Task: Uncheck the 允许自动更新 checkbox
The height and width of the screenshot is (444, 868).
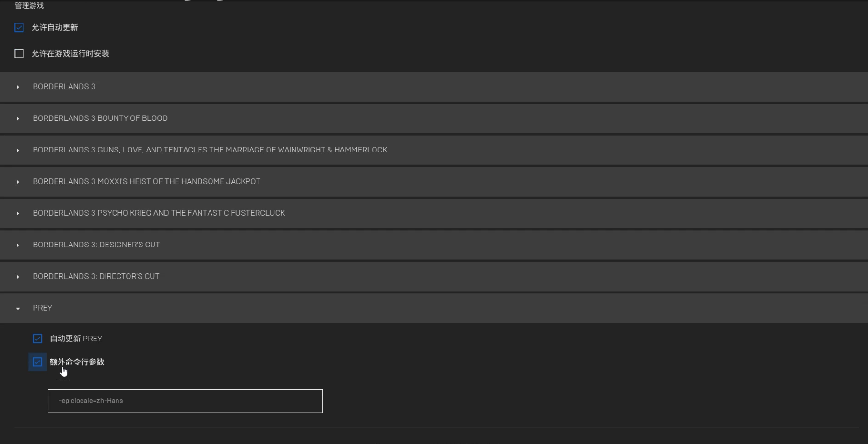Action: coord(19,28)
